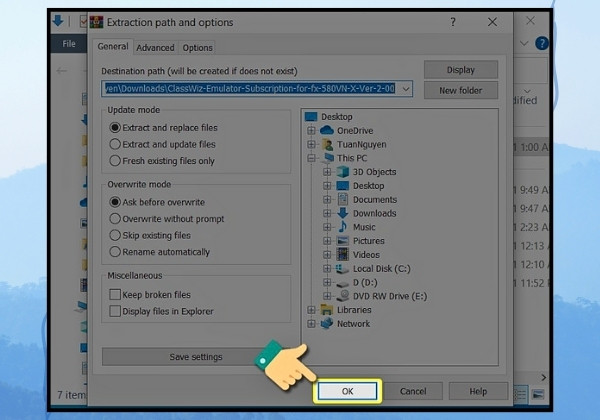Select Fresh existing files only option

162,161
